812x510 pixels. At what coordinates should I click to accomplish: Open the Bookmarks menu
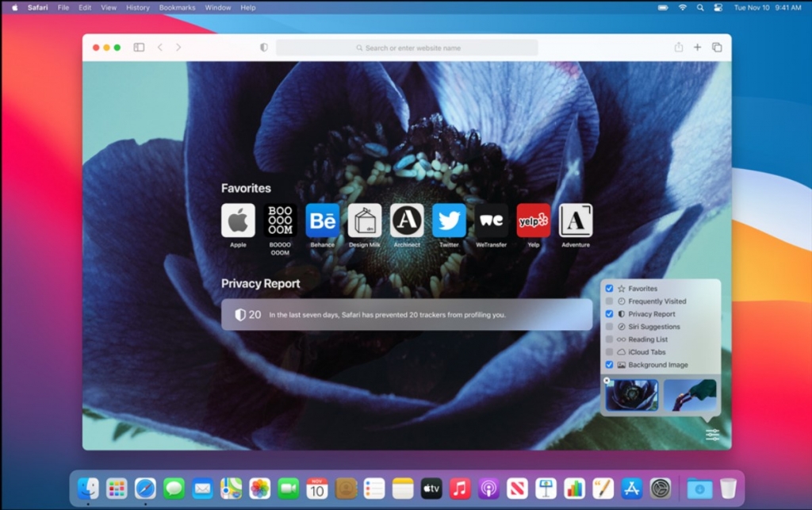[x=177, y=7]
